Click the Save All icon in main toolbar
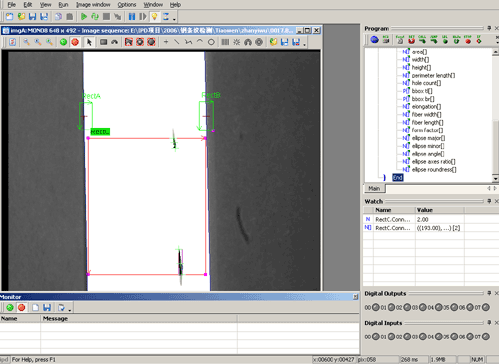The height and width of the screenshot is (364, 499). (44, 16)
